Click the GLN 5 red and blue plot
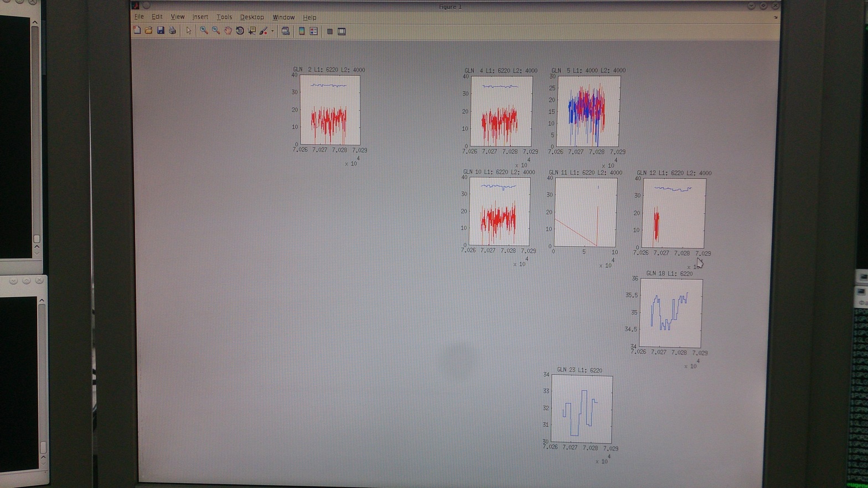The image size is (868, 488). click(588, 111)
